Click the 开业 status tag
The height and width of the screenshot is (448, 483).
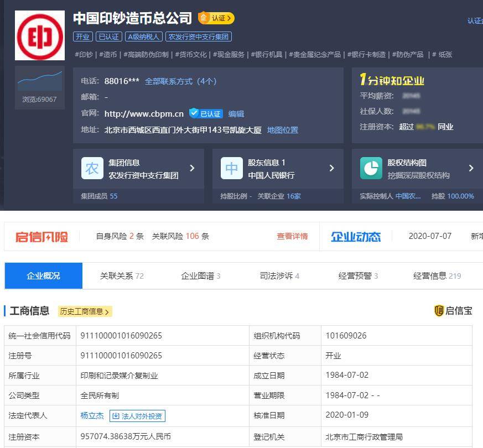pyautogui.click(x=83, y=37)
